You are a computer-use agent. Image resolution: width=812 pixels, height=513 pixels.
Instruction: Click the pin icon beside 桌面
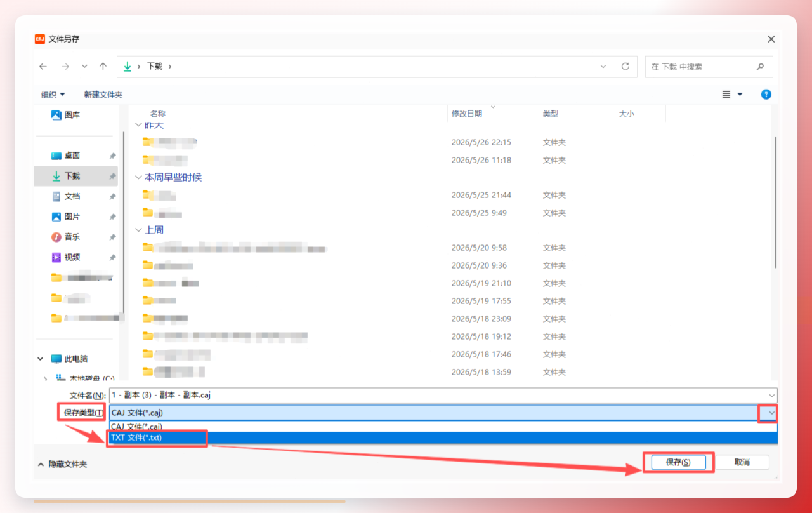[112, 156]
